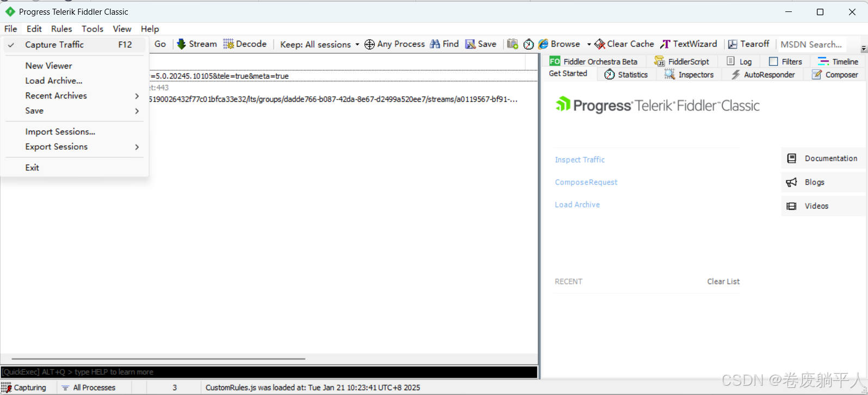The width and height of the screenshot is (868, 395).
Task: Click the Videos film icon
Action: click(792, 206)
